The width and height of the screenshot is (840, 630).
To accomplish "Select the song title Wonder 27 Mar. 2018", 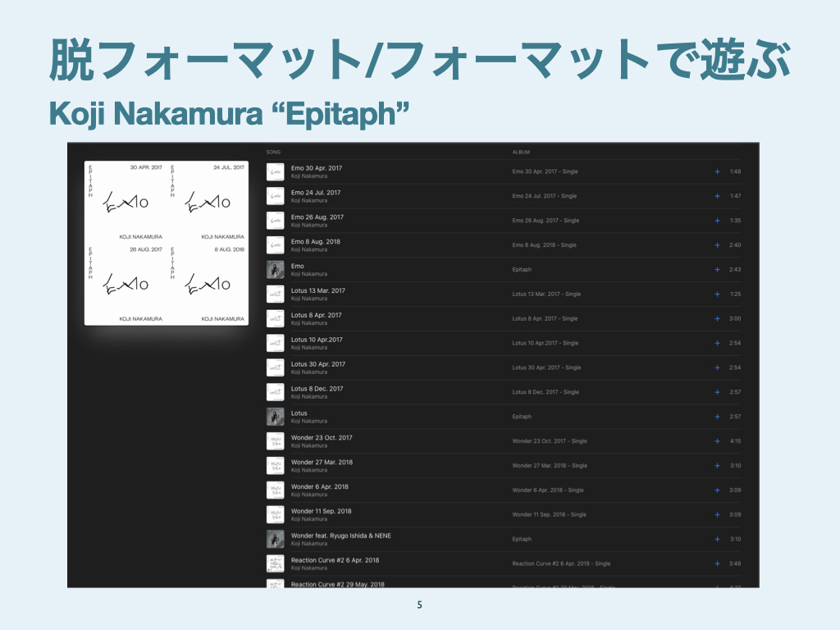I will click(321, 462).
